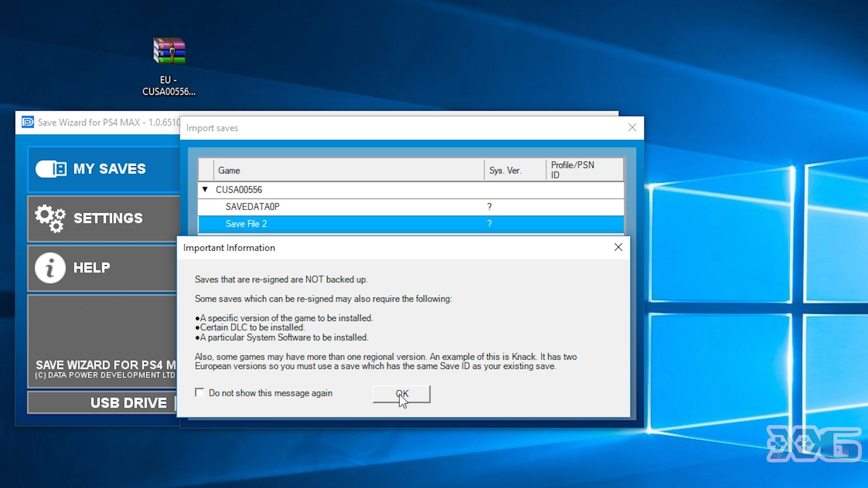The image size is (868, 488).
Task: Click the Help info circle icon
Action: pos(50,268)
